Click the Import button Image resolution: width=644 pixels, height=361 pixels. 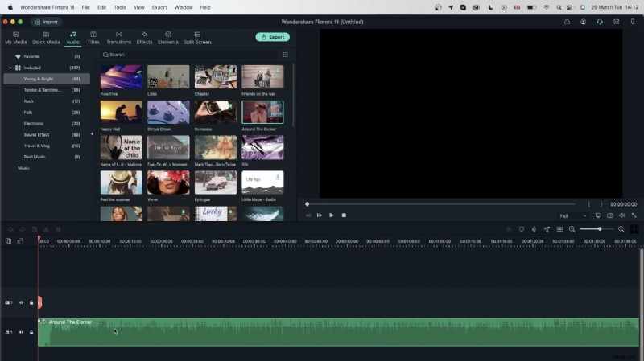pyautogui.click(x=46, y=22)
